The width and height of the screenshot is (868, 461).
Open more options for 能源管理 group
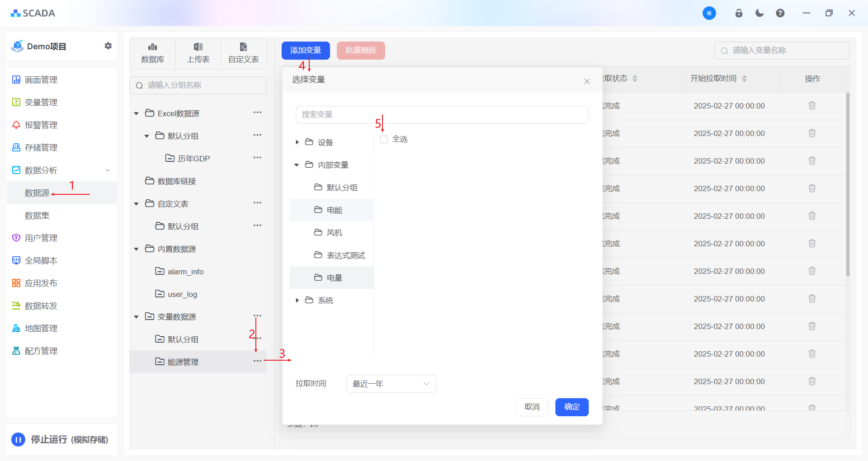[257, 361]
